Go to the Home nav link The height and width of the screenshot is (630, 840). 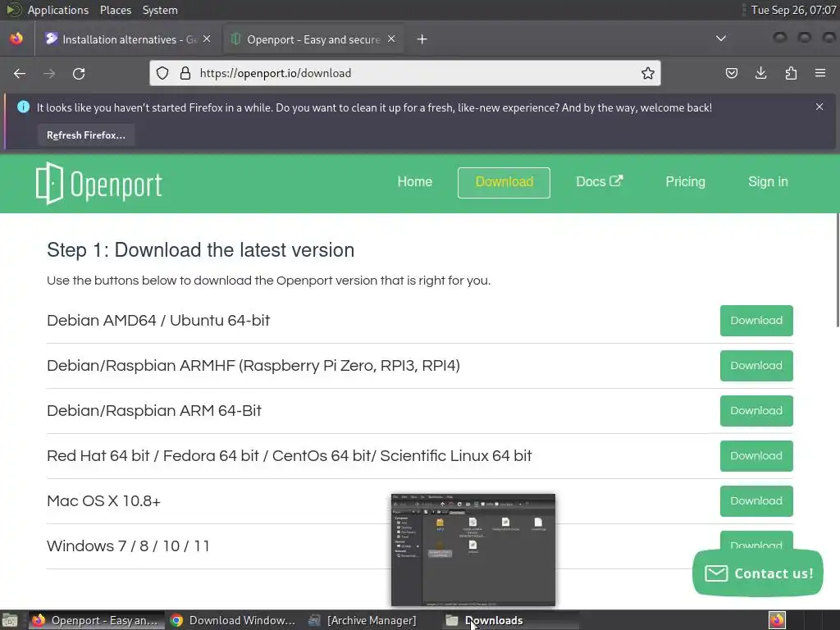pos(414,182)
